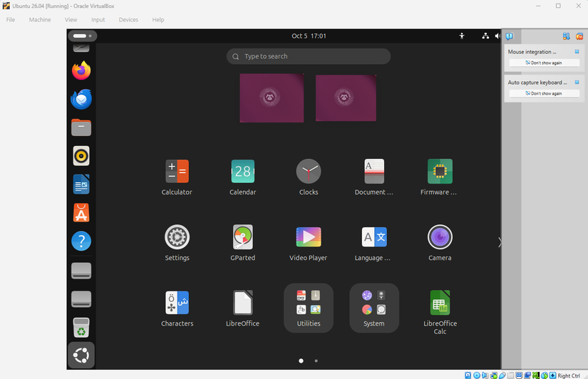Click the USB devices status bar indicator
Image resolution: width=588 pixels, height=379 pixels.
pos(502,375)
